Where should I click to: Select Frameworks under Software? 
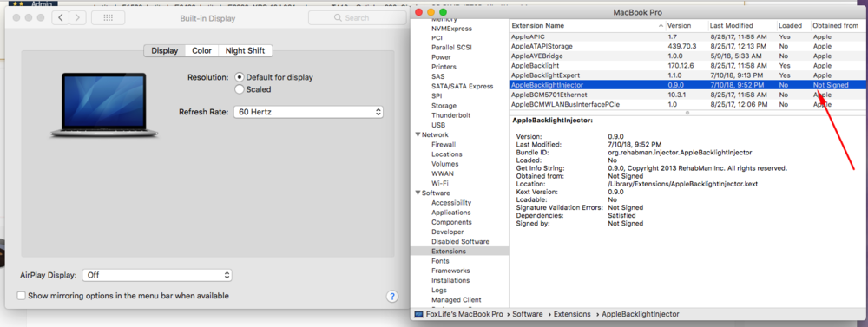(x=450, y=271)
